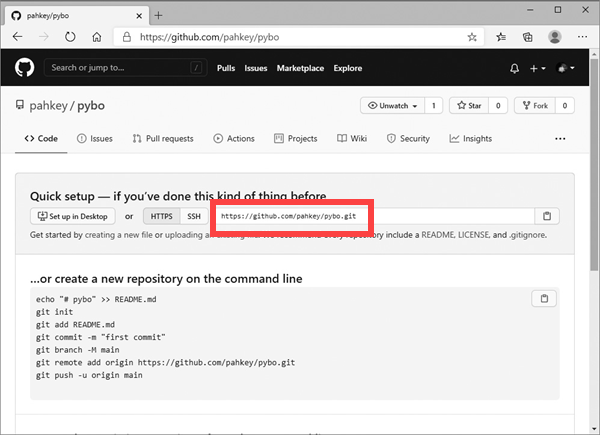Click the GitHub Octocat logo
This screenshot has height=435, width=600.
[24, 68]
